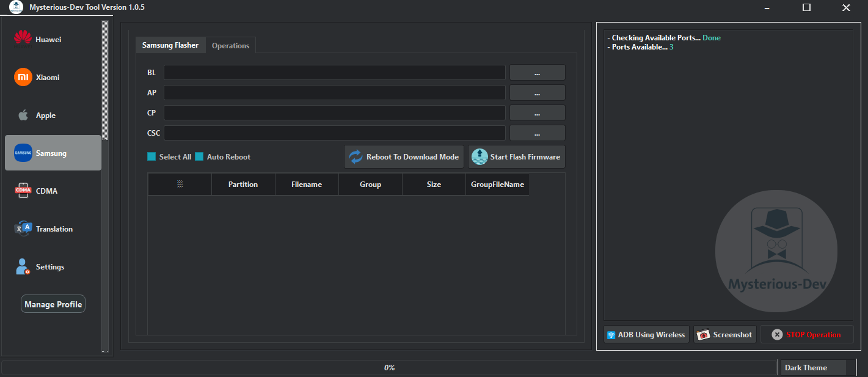Enable the Select All checkbox
Viewport: 868px width, 377px height.
click(x=151, y=156)
